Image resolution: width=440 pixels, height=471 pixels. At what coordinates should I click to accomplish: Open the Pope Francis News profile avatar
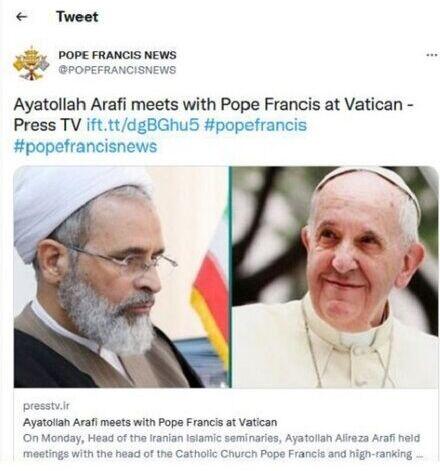(x=31, y=63)
